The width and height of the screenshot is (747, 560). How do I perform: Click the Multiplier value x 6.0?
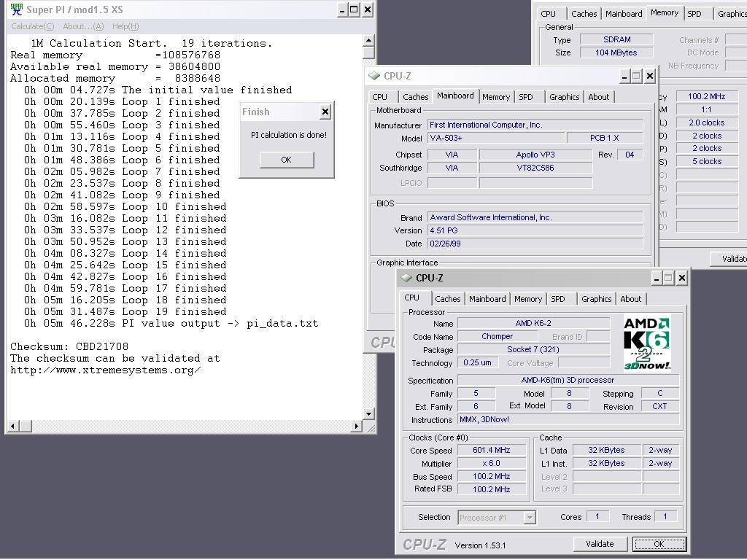[x=492, y=463]
